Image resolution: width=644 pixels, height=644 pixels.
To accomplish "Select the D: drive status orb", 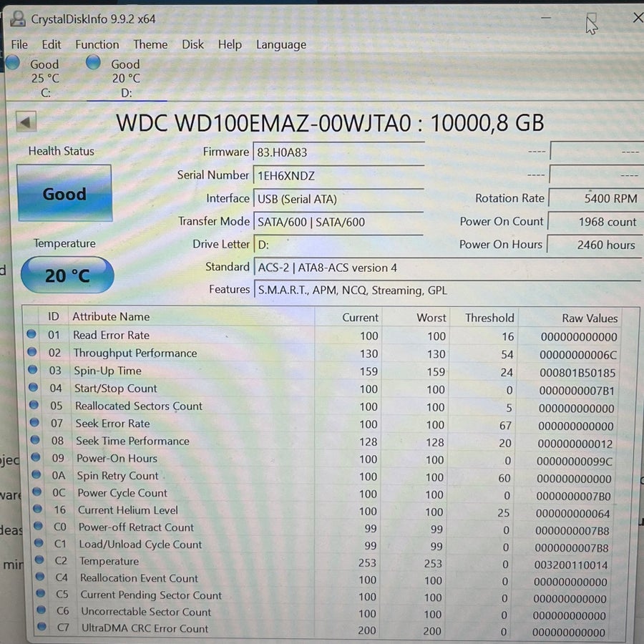I will point(93,62).
